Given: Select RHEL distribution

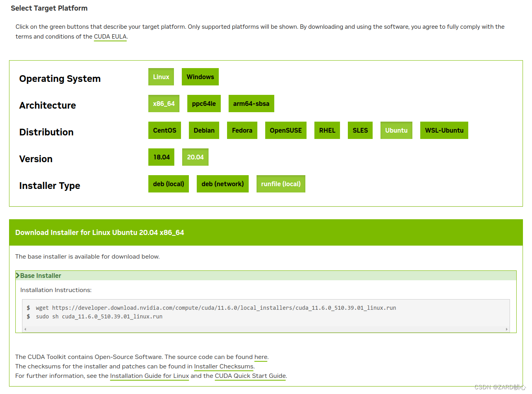Looking at the screenshot, I should click(327, 130).
